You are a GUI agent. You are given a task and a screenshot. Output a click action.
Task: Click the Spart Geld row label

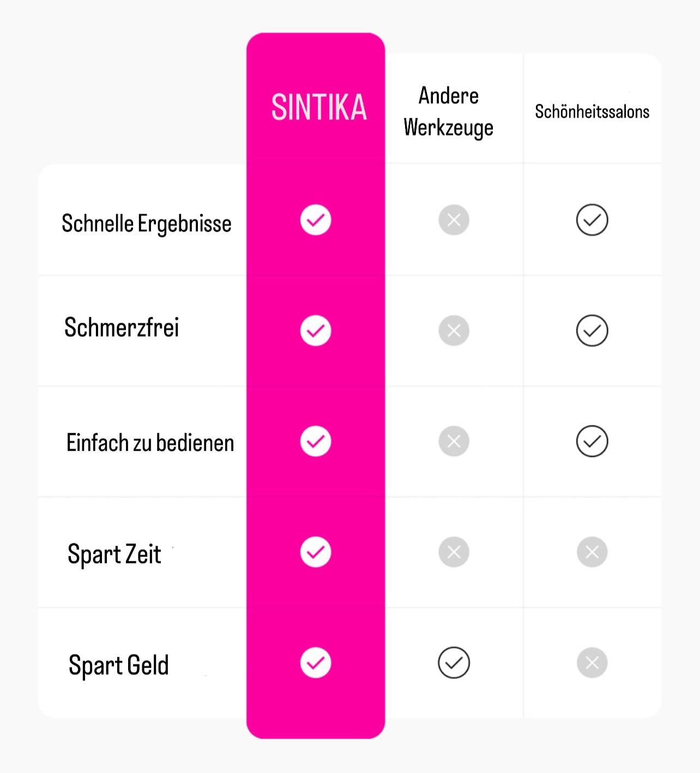point(119,665)
